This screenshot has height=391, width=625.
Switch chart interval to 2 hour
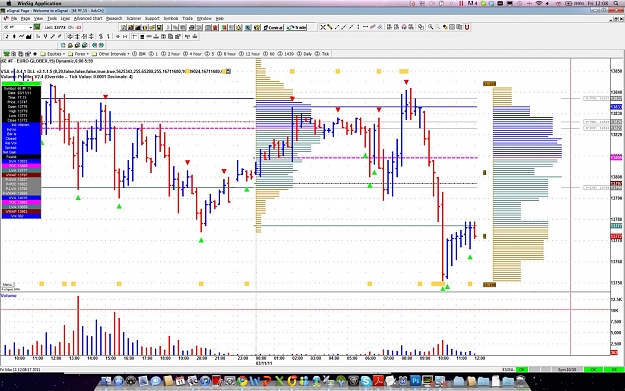tap(171, 54)
